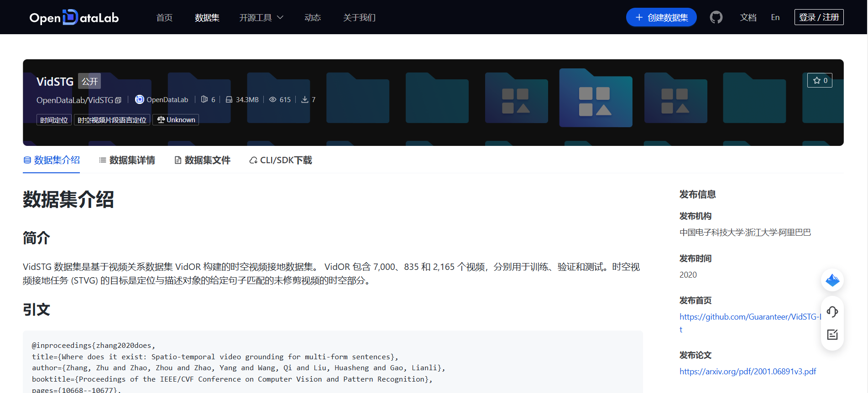868x393 pixels.
Task: Click the license scale icon beside Unknown
Action: tap(161, 119)
